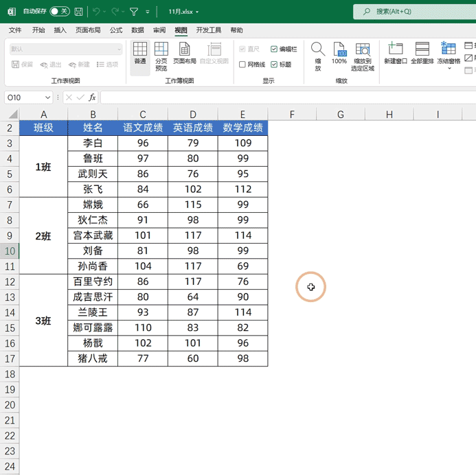Uncheck the 编辑栏 formula bar checkbox

[275, 49]
